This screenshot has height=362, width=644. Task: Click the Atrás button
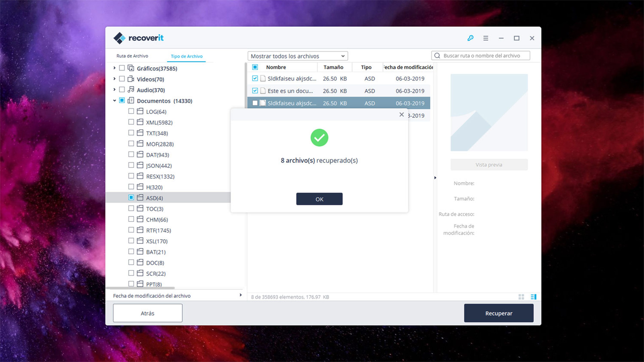coord(148,313)
